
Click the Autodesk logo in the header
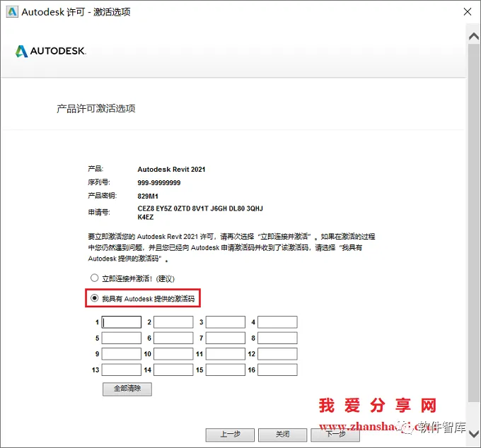click(x=51, y=51)
